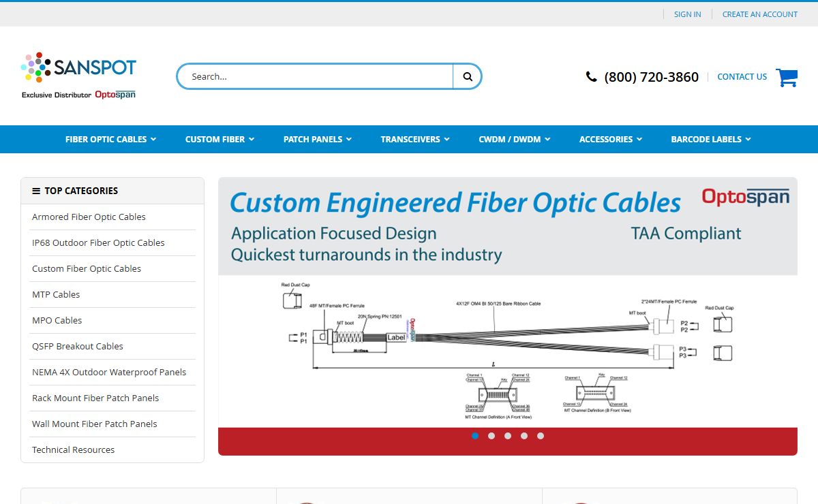Open NEMA 4X Outdoor Waterproof Panels
This screenshot has height=504, width=818.
pos(109,372)
